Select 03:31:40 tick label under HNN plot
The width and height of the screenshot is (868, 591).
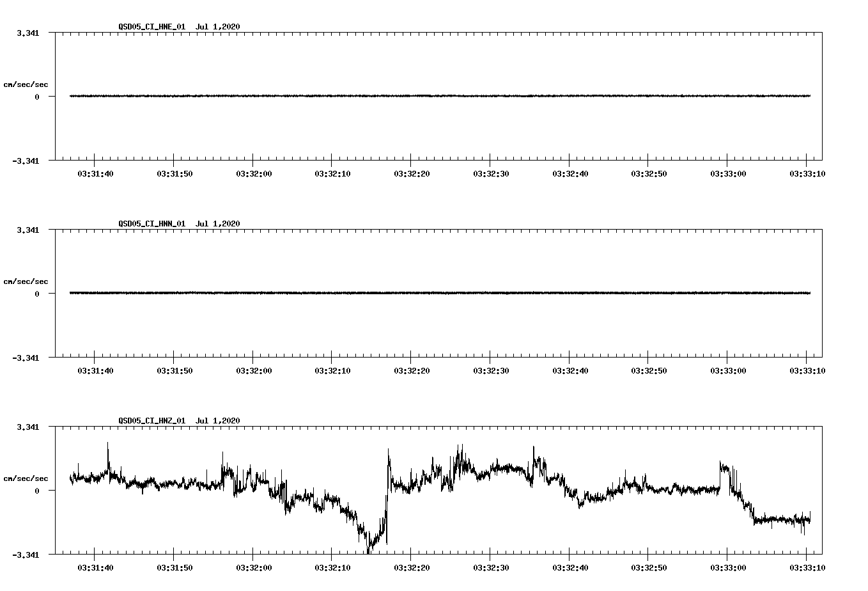96,370
